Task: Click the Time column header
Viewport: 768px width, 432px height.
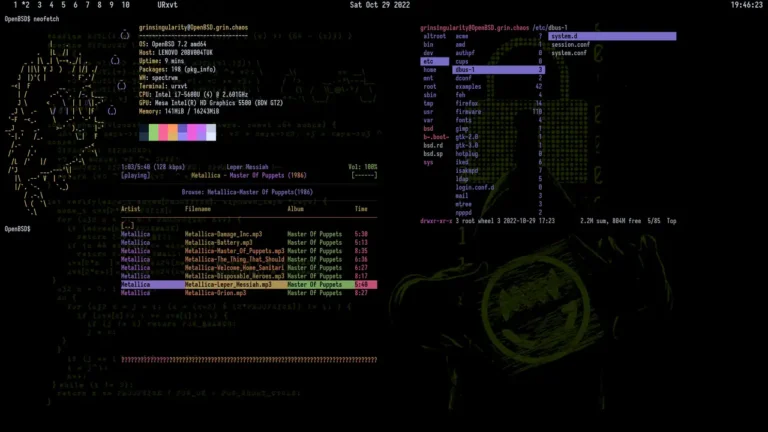Action: coord(361,209)
